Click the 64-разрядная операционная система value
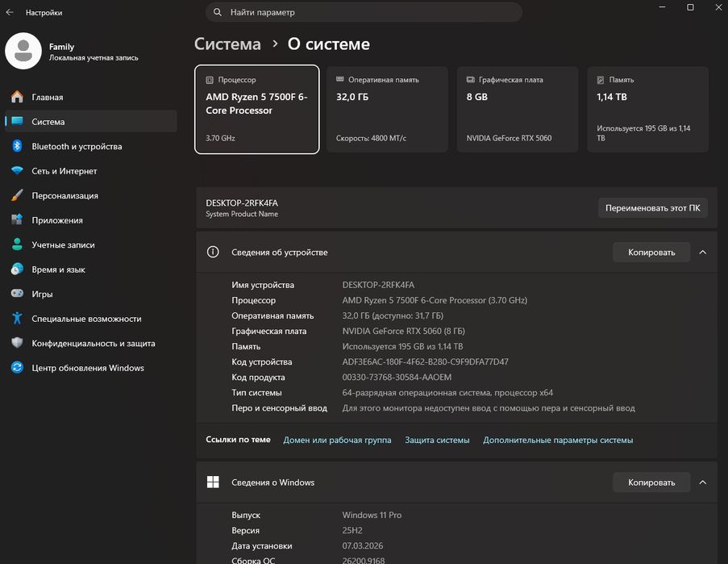728x564 pixels. (447, 393)
